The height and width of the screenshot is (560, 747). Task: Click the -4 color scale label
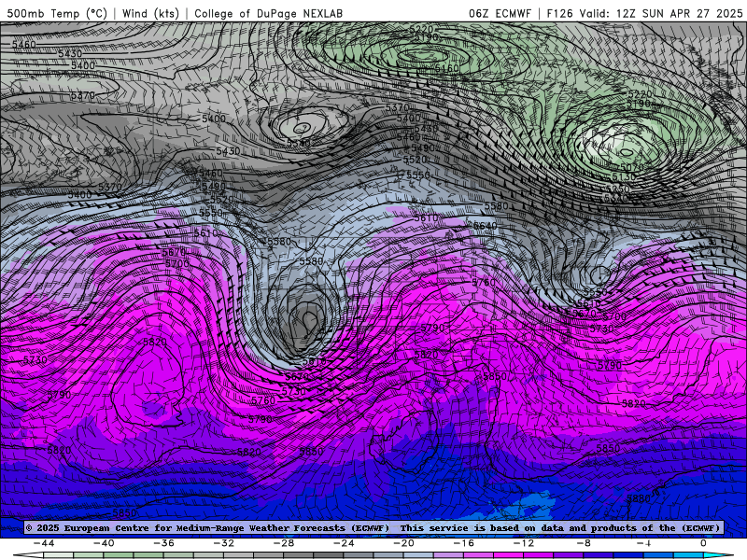pyautogui.click(x=643, y=543)
